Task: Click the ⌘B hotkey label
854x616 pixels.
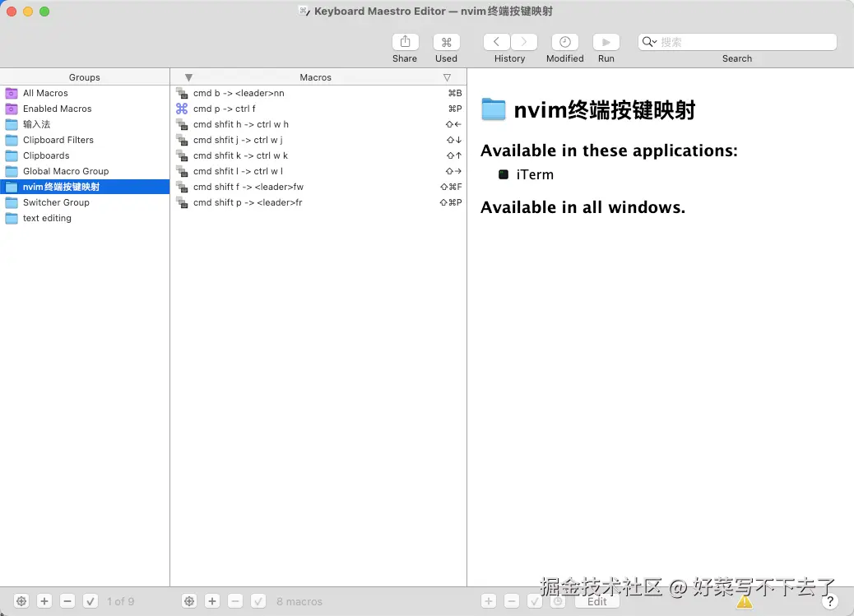Action: (455, 93)
